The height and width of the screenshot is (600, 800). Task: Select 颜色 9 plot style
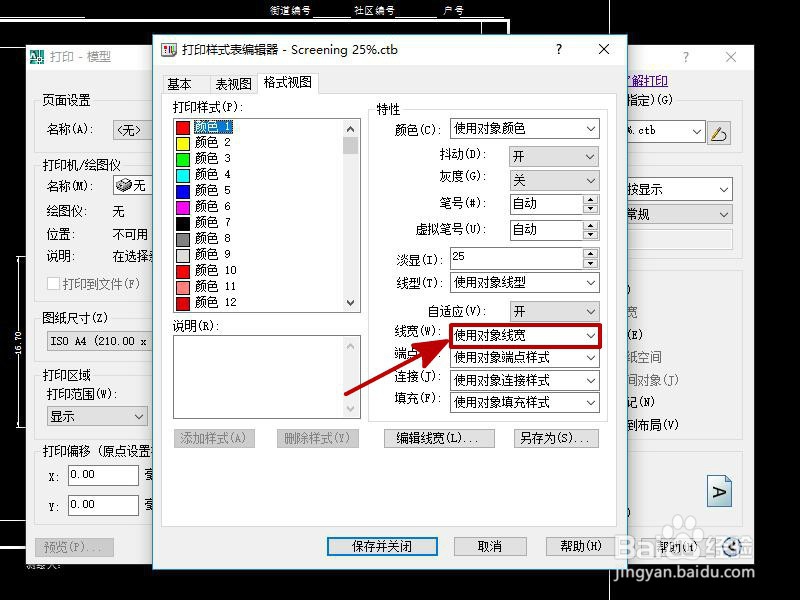pos(204,254)
